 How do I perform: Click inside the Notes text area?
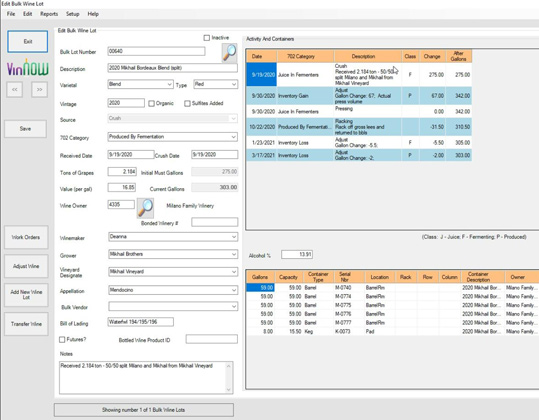pos(143,377)
